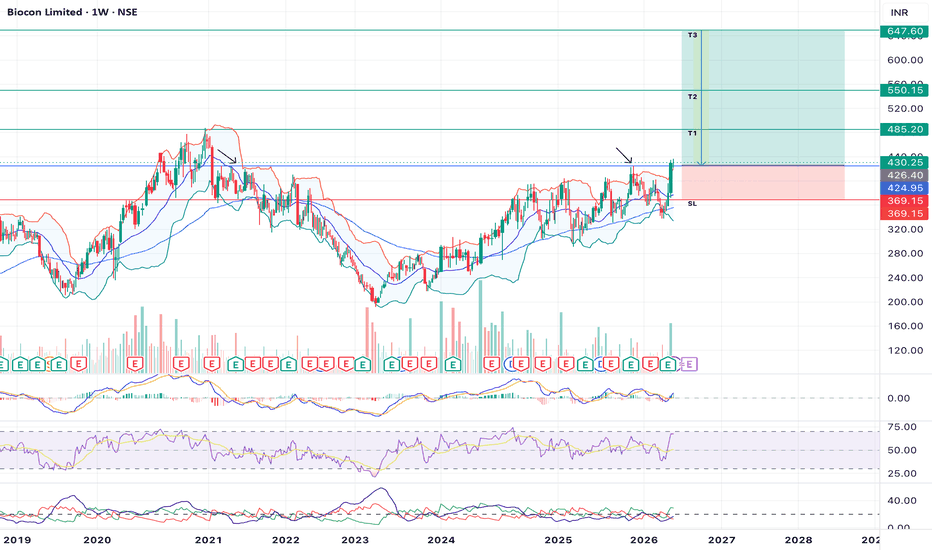Select the 485.20 price label
The image size is (932, 550).
click(x=905, y=129)
